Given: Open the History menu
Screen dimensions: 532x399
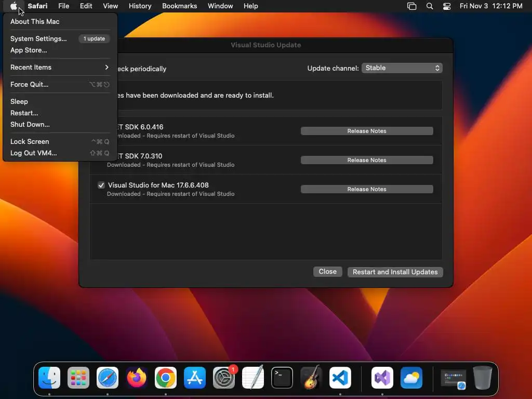Looking at the screenshot, I should click(140, 6).
